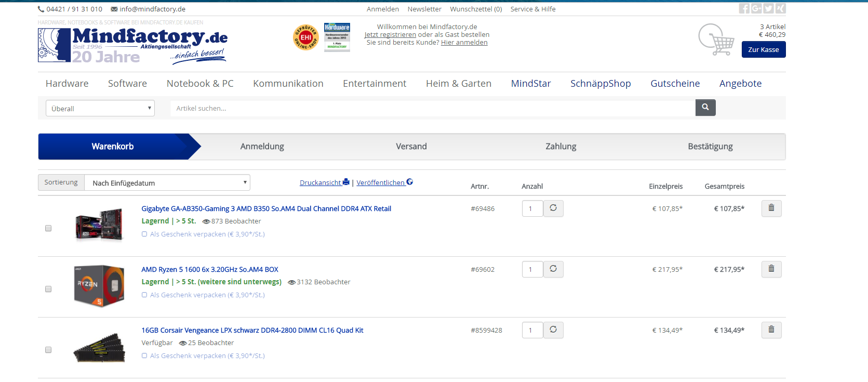Click quantity field for AMD Ryzen 5
868x382 pixels.
532,269
